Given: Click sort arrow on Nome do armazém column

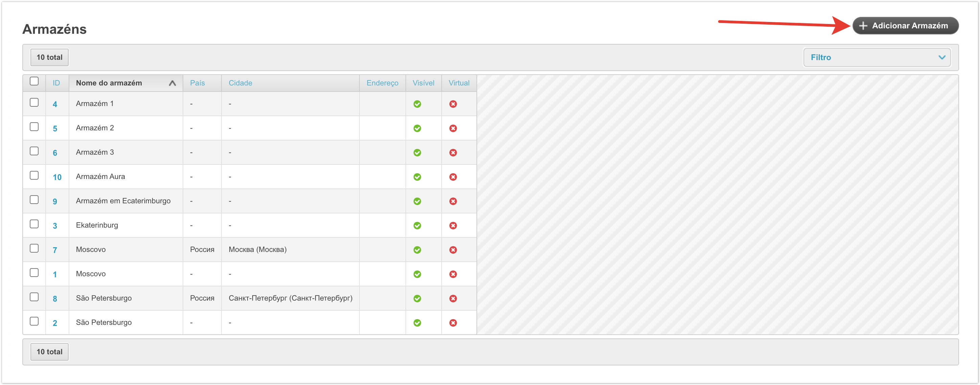Looking at the screenshot, I should point(172,83).
